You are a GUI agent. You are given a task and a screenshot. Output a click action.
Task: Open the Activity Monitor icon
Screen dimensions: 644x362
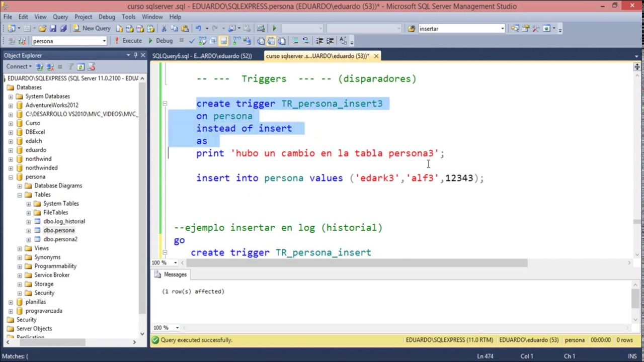(261, 29)
